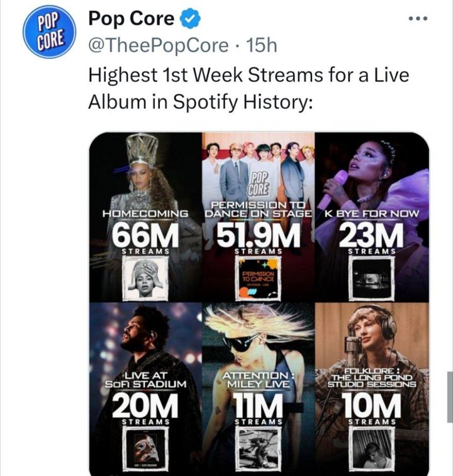Click the K Bye For Now album cover

pos(371,278)
